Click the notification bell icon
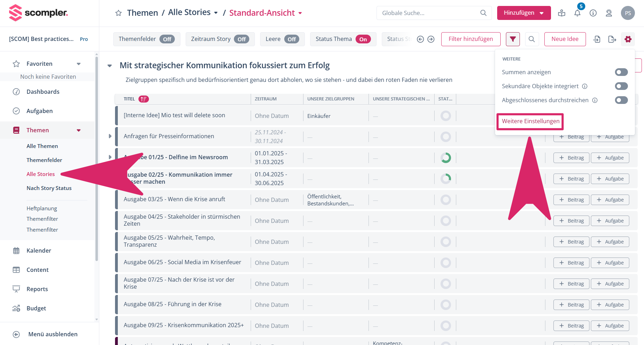 point(577,13)
